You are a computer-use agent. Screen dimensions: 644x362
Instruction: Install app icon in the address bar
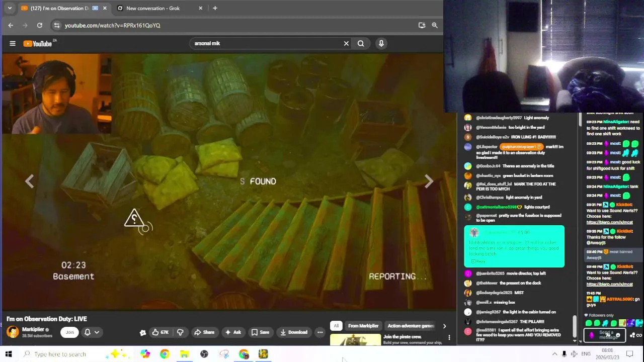pyautogui.click(x=422, y=25)
